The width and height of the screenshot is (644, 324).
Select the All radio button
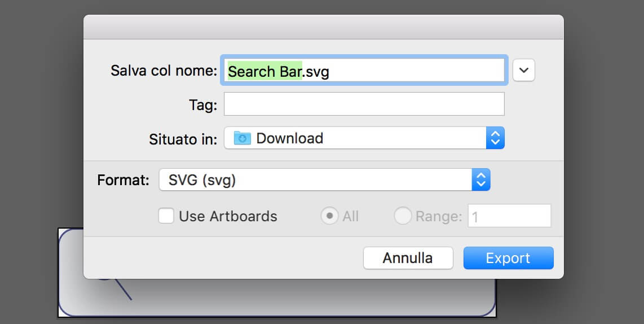pyautogui.click(x=329, y=216)
